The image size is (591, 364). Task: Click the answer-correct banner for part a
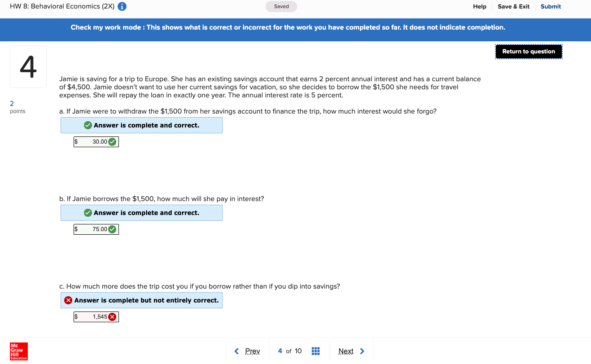coord(141,125)
